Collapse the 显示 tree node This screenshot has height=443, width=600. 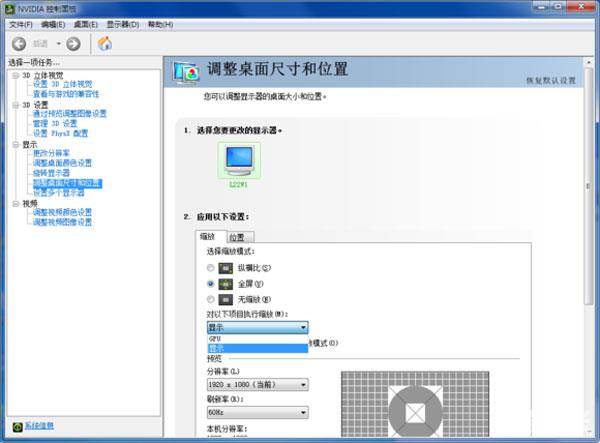pos(16,144)
